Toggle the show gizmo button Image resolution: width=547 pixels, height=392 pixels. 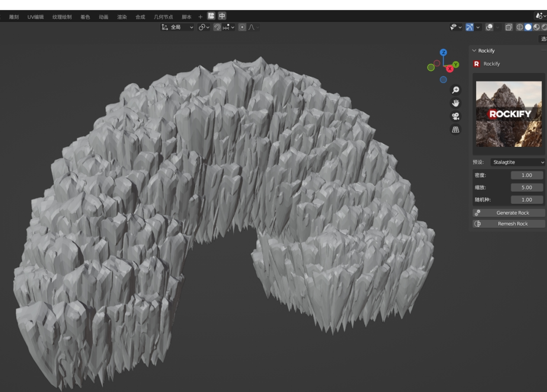(470, 27)
